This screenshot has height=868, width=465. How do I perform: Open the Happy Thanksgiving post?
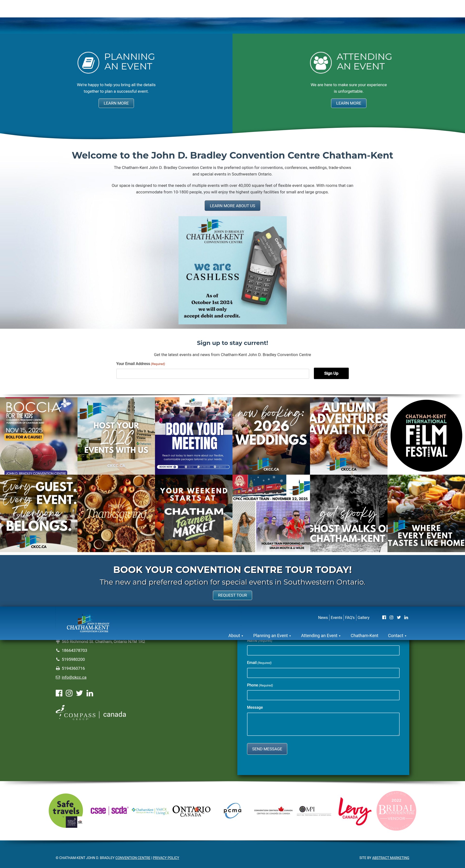(x=116, y=513)
